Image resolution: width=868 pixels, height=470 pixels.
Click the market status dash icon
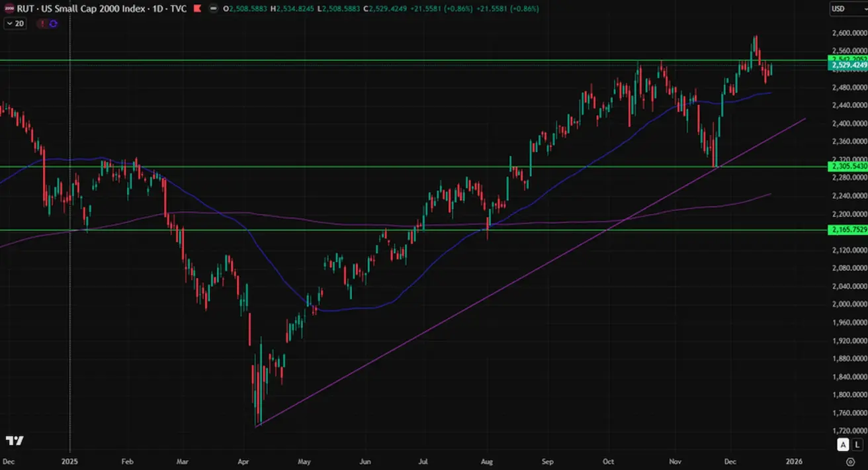[213, 9]
